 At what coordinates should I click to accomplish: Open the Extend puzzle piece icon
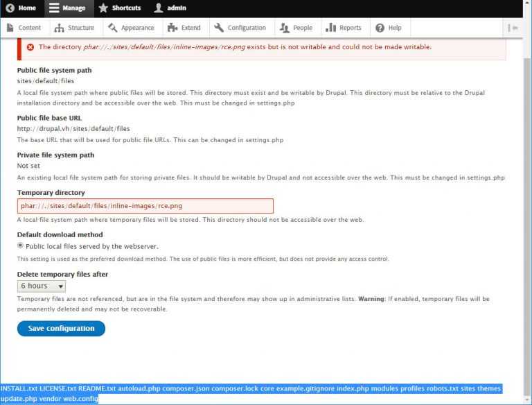172,28
